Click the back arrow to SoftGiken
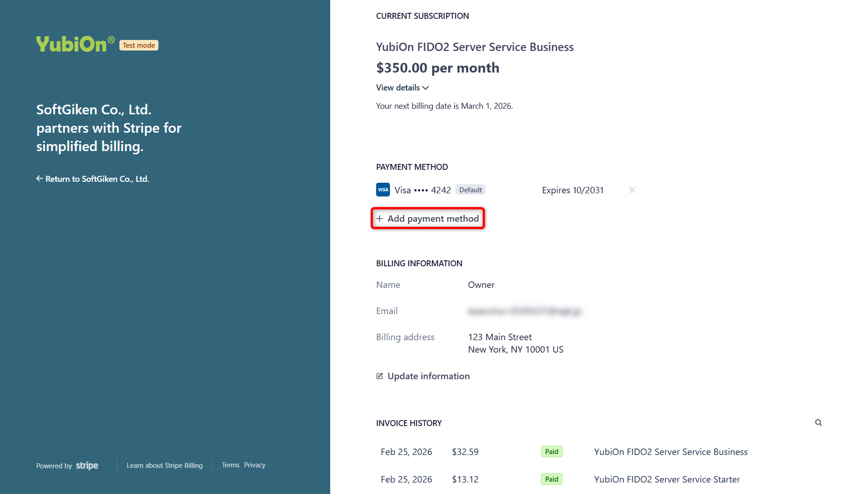 tap(39, 179)
